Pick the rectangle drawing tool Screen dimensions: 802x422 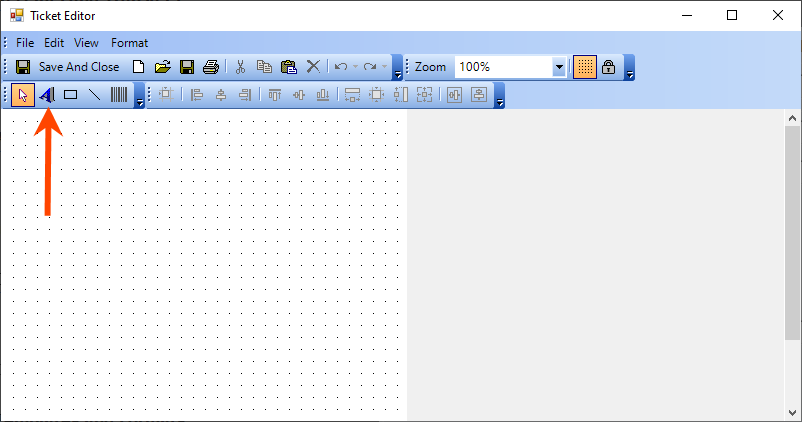point(71,95)
